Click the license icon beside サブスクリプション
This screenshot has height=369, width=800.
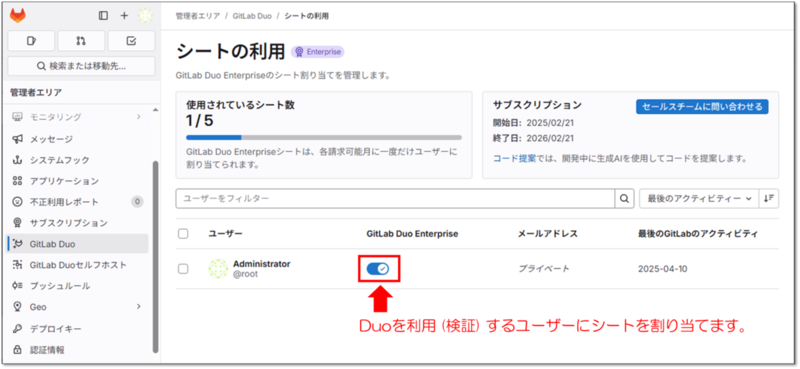click(x=18, y=223)
